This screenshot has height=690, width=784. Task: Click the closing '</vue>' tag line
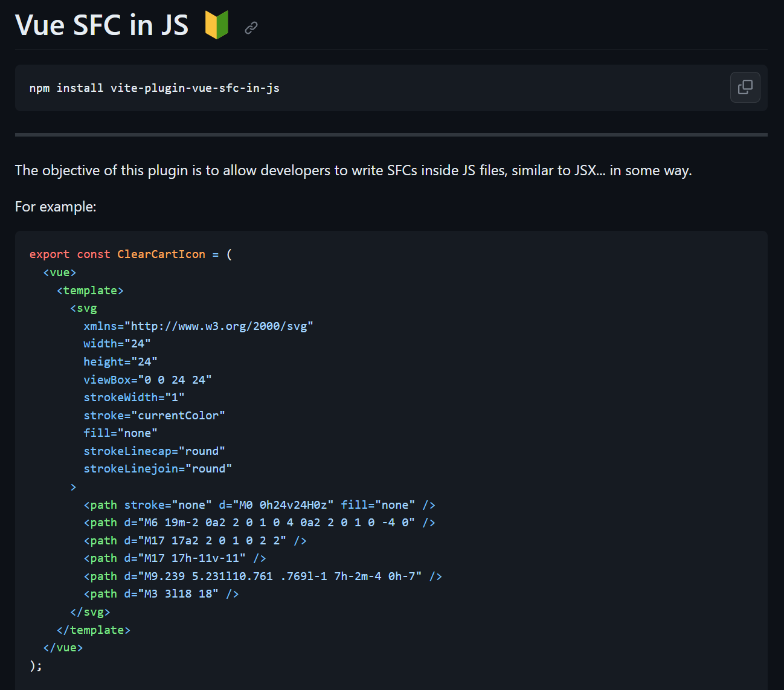(63, 648)
